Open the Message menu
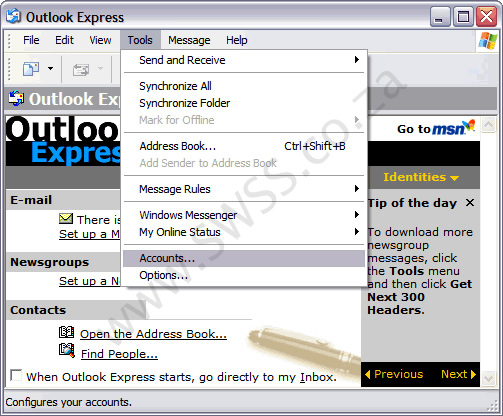This screenshot has width=503, height=416. click(x=189, y=40)
